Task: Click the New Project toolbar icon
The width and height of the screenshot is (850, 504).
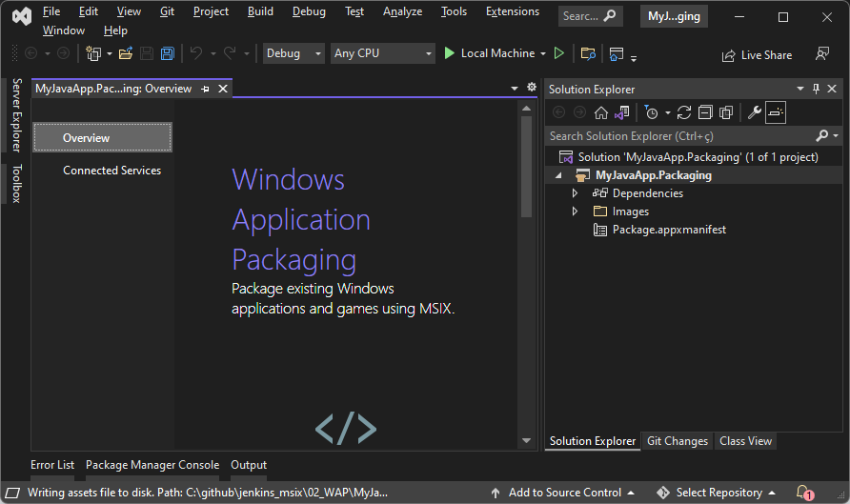Action: [93, 53]
